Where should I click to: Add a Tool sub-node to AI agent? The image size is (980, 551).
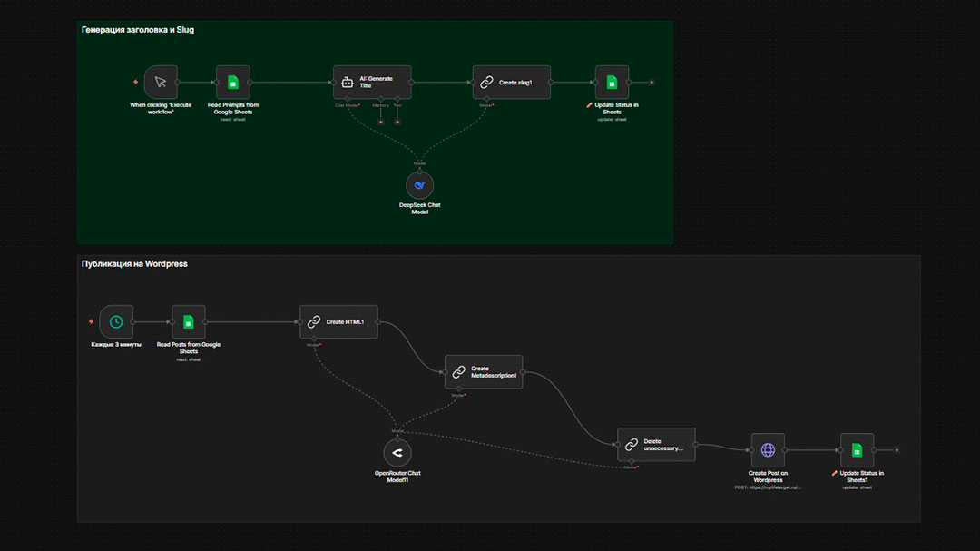click(x=397, y=121)
